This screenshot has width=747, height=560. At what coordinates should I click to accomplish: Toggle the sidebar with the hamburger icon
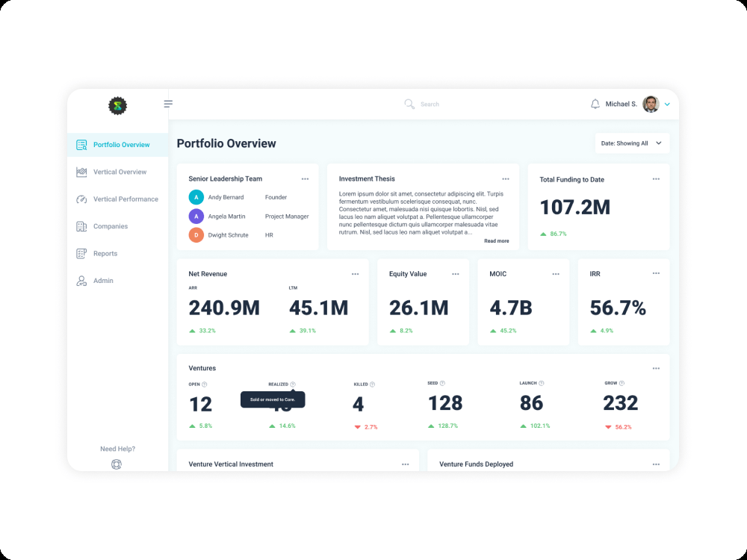pyautogui.click(x=168, y=104)
